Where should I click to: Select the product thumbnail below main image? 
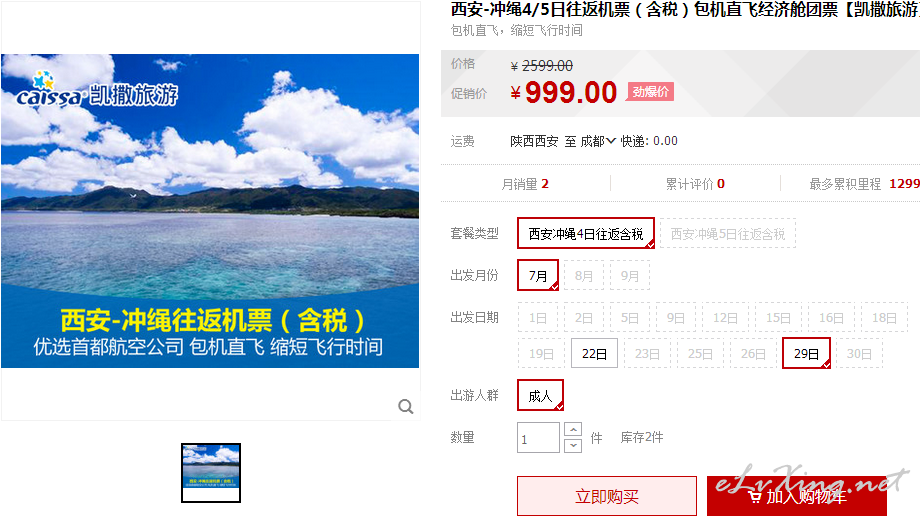[x=211, y=473]
